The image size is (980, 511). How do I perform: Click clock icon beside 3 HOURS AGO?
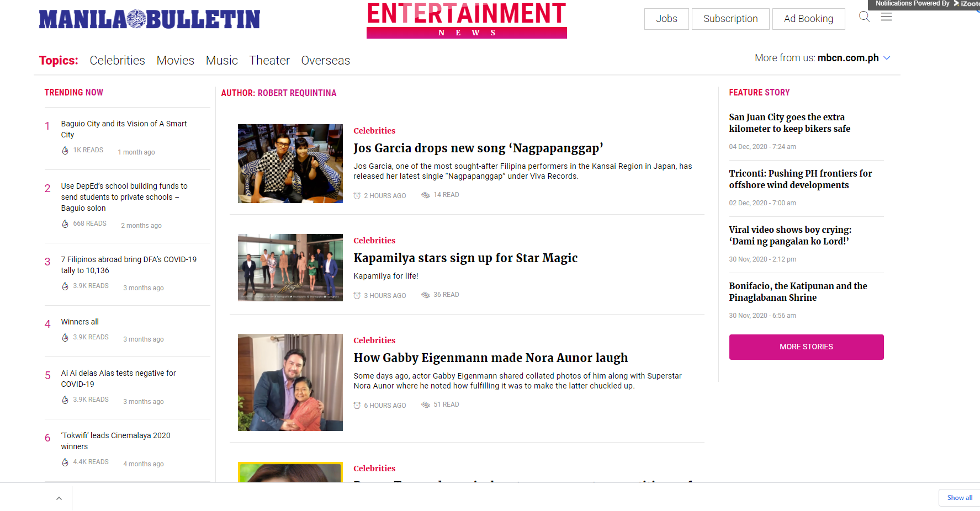coord(357,296)
